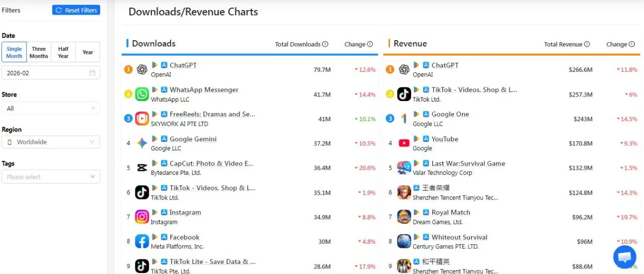The height and width of the screenshot is (274, 644).
Task: Click the Whiteout Survival game icon
Action: [404, 241]
